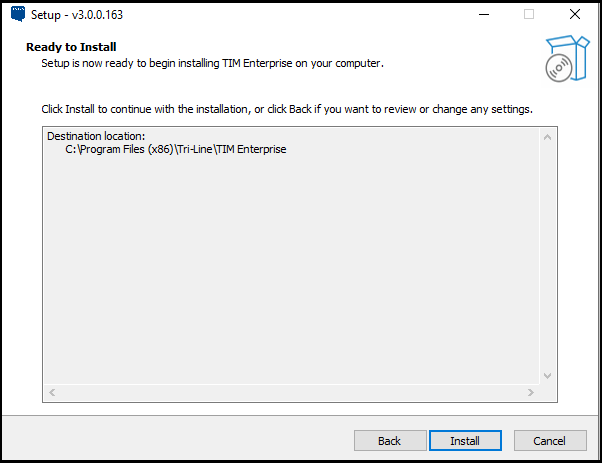Click the empty area of the summary box

290,270
